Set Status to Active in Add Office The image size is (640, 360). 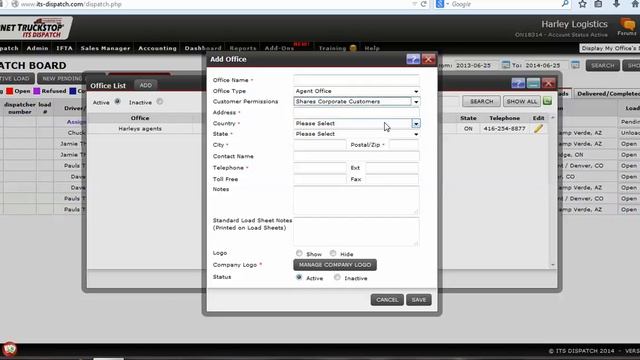pyautogui.click(x=299, y=277)
